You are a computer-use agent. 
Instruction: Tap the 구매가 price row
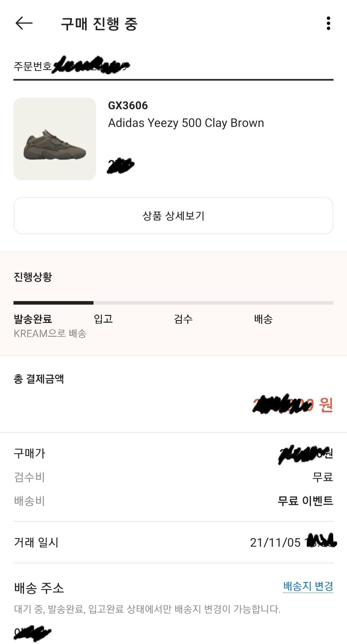173,453
